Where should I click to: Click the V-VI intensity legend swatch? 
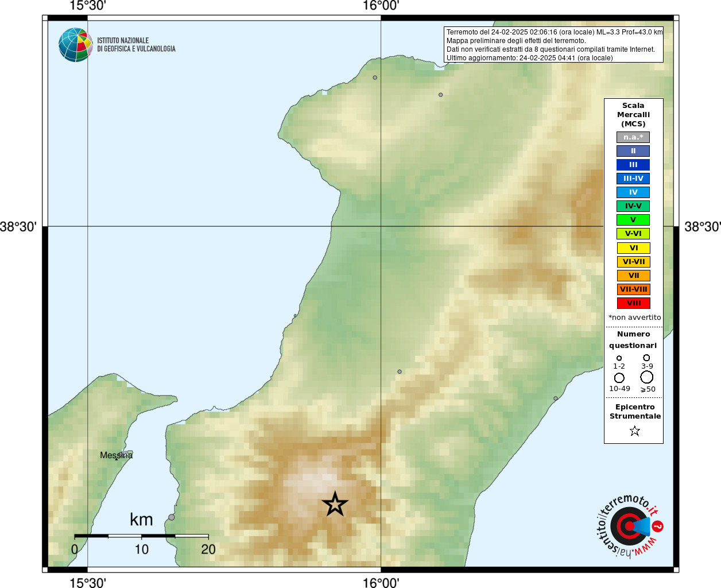click(x=633, y=234)
